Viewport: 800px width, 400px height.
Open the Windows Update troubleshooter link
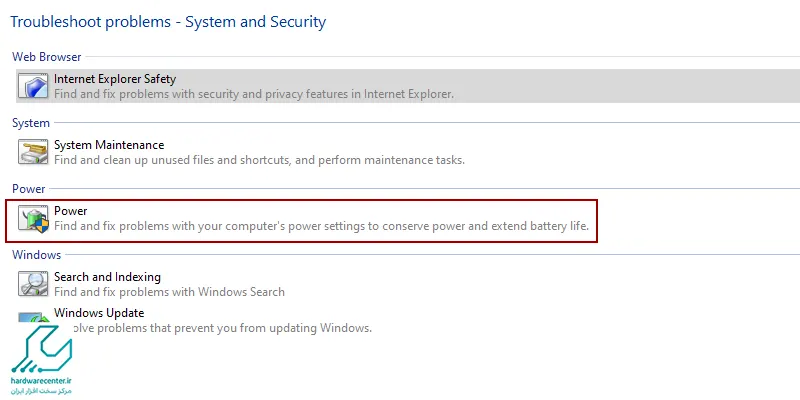(x=99, y=313)
